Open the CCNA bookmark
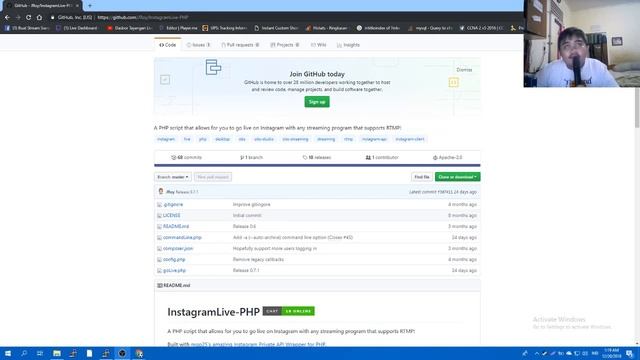Viewport: 640px width, 360px height. 482,28
